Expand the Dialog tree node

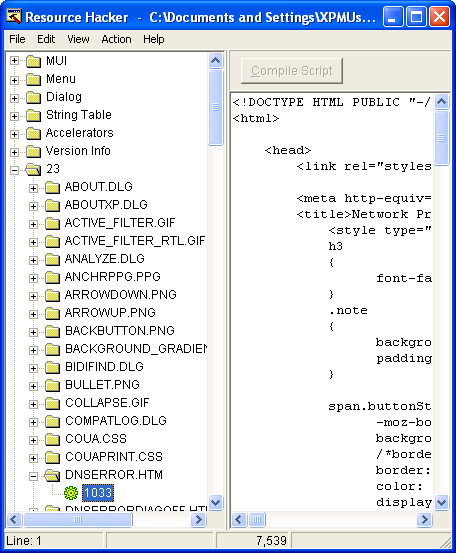[14, 98]
